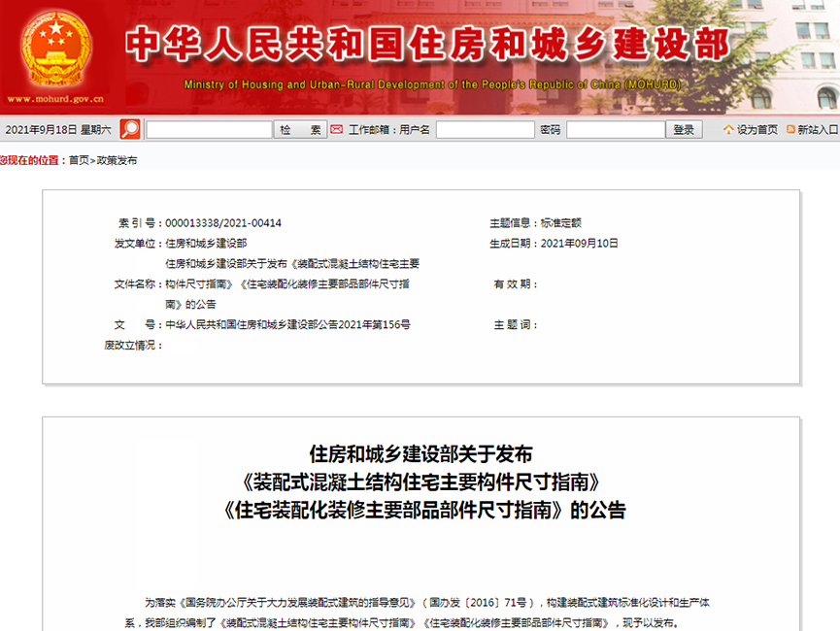This screenshot has width=840, height=631.
Task: Click the 工作邮箱 label
Action: pos(372,130)
